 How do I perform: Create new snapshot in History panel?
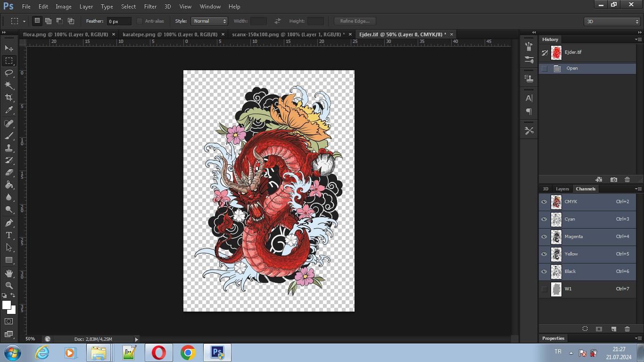click(613, 180)
